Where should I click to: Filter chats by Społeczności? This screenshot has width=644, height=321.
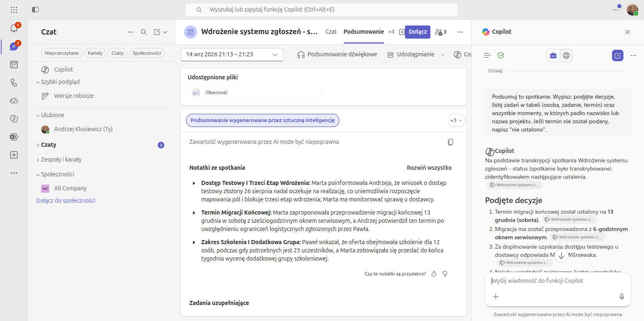(x=147, y=53)
